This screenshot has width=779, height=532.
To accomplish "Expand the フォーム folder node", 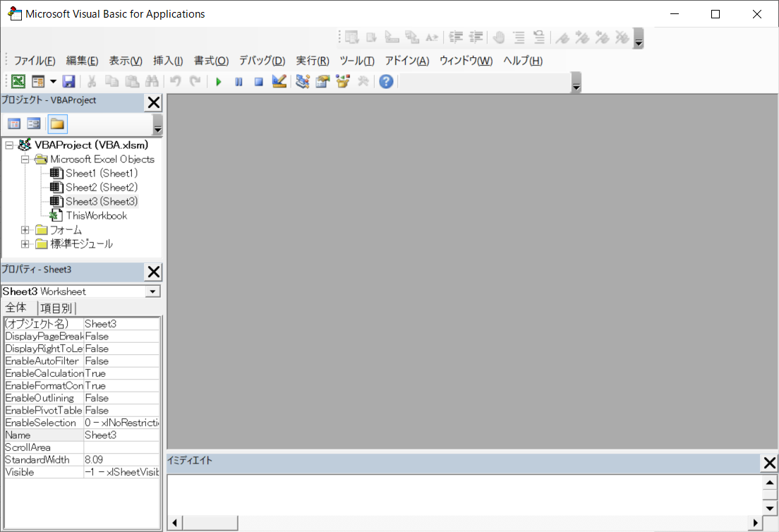I will (x=25, y=230).
